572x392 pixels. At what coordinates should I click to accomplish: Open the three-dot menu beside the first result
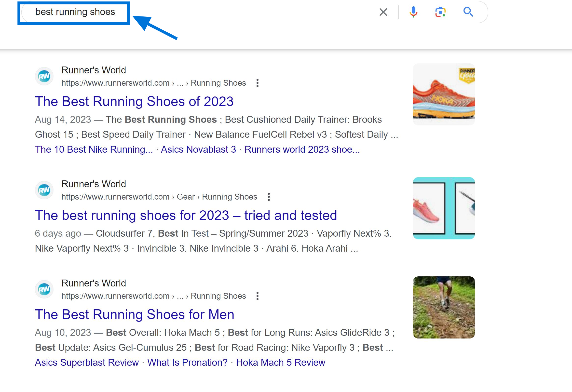click(258, 83)
